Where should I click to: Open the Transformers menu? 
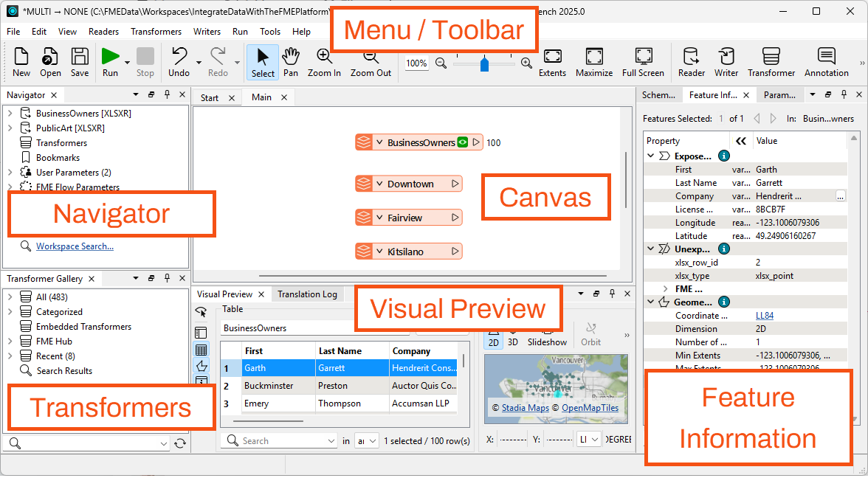point(156,32)
